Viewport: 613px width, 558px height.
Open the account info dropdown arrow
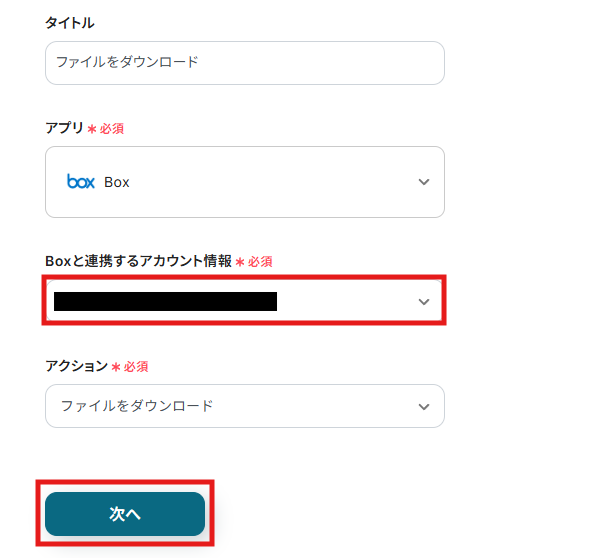click(424, 301)
